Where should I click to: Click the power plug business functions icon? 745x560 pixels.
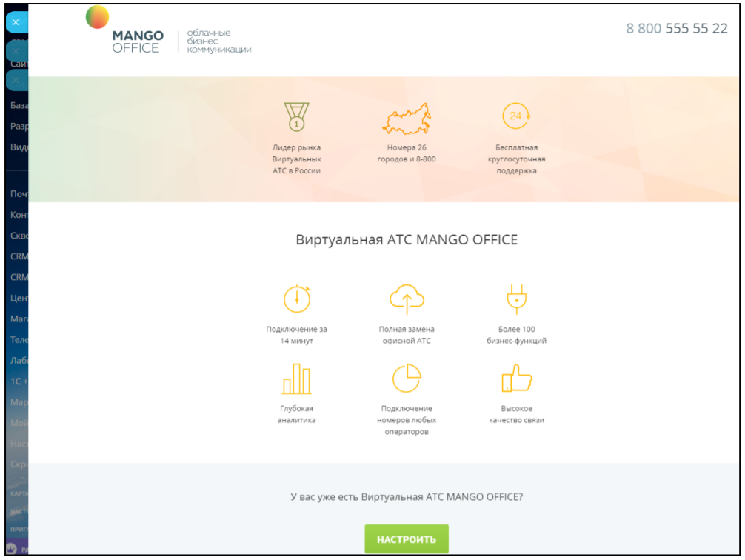pyautogui.click(x=516, y=299)
